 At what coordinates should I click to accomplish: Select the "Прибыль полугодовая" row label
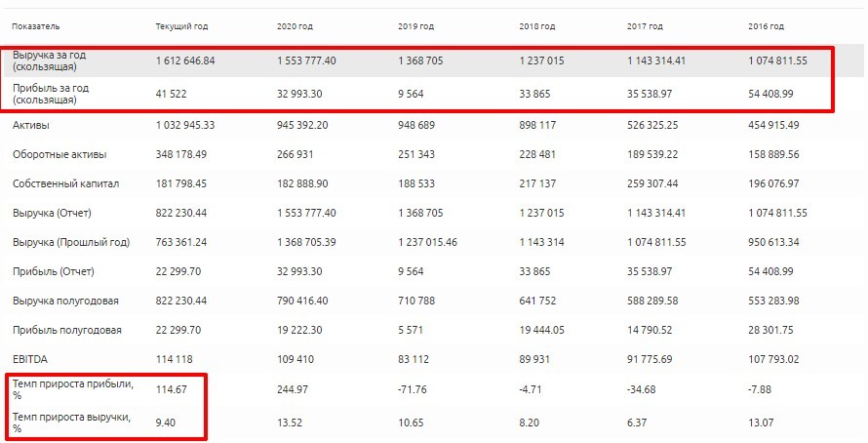67,329
